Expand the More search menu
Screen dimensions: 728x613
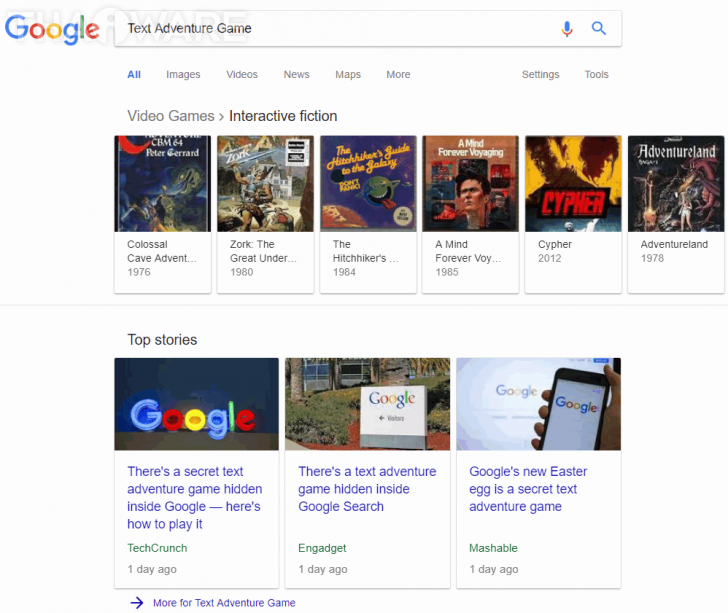point(398,74)
